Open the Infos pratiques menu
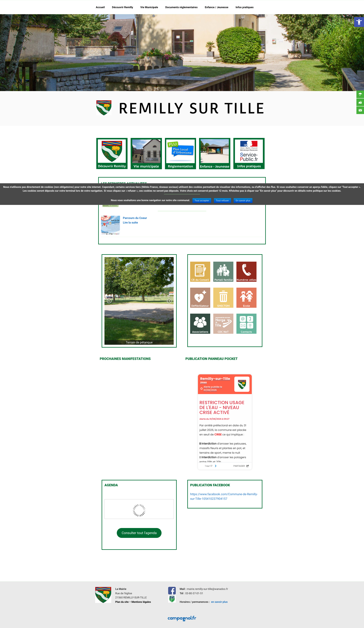 [245, 7]
